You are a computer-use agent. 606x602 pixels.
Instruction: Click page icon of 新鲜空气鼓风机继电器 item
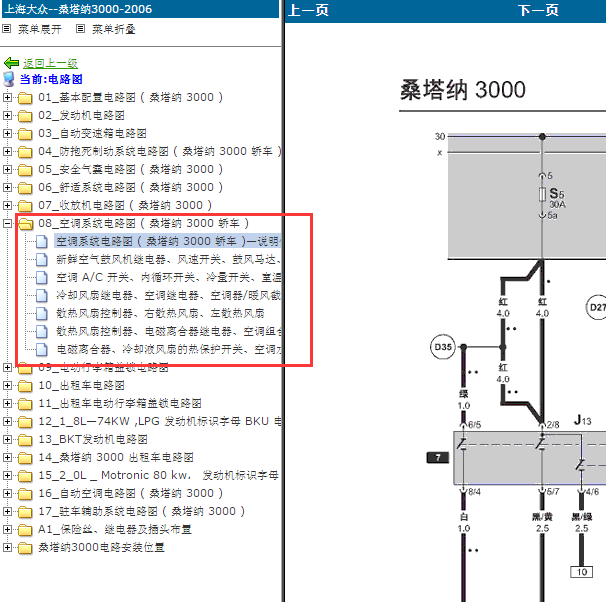[x=42, y=259]
